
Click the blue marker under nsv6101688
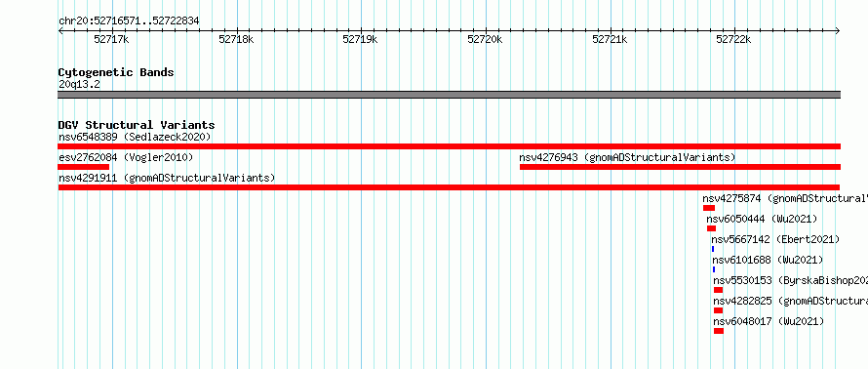[714, 269]
